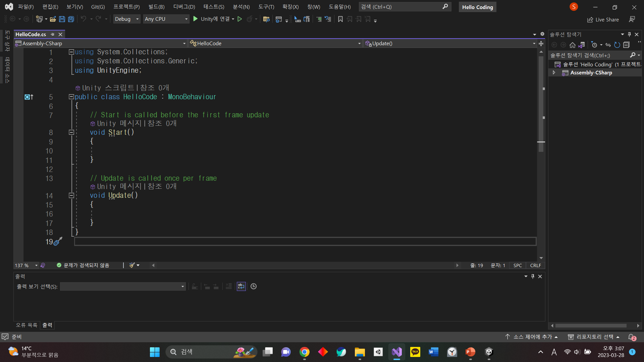
Task: Expand the Assembly-CSharp project node
Action: (x=554, y=72)
